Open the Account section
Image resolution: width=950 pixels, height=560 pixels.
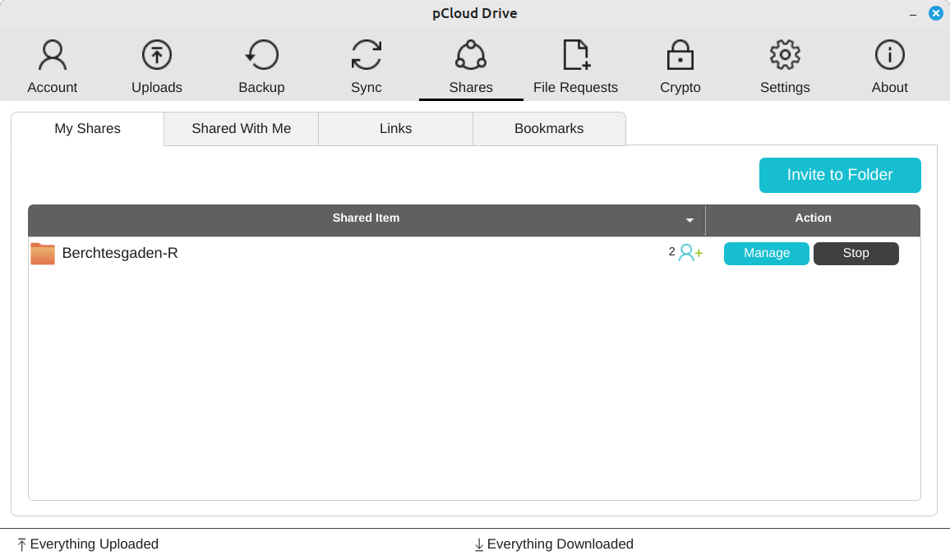[52, 67]
